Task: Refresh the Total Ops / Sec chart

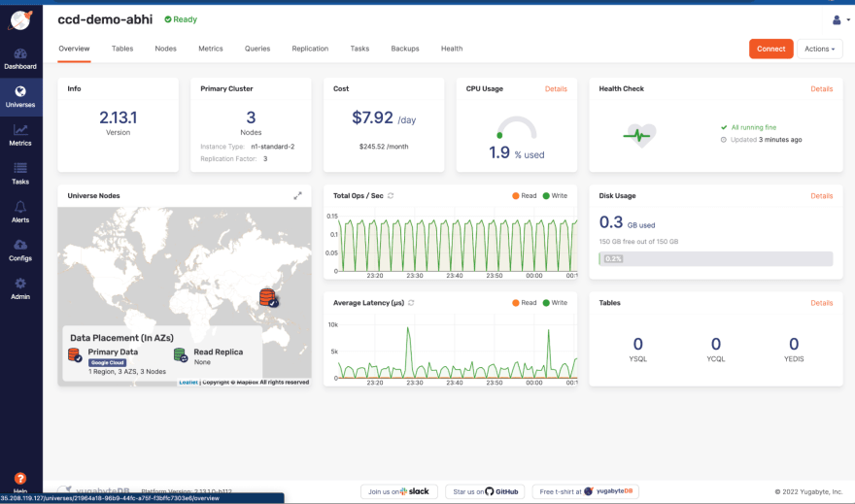Action: point(391,195)
